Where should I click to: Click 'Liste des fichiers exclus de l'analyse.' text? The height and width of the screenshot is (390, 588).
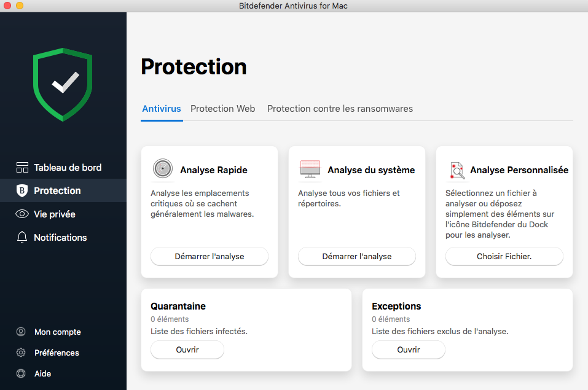click(440, 331)
